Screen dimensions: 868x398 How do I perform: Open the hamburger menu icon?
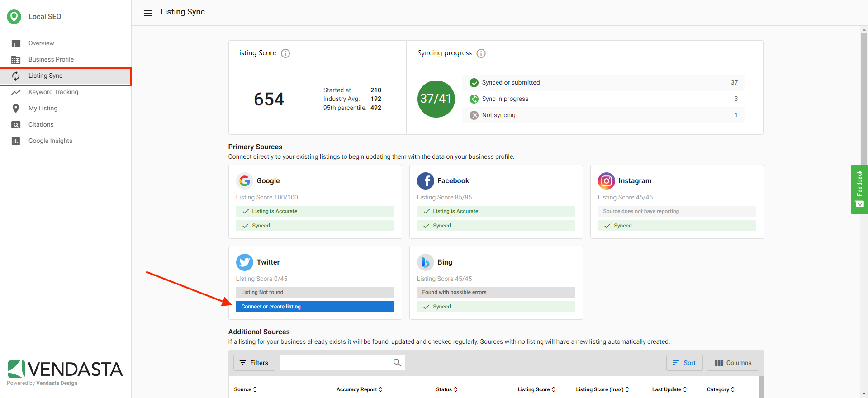coord(148,13)
